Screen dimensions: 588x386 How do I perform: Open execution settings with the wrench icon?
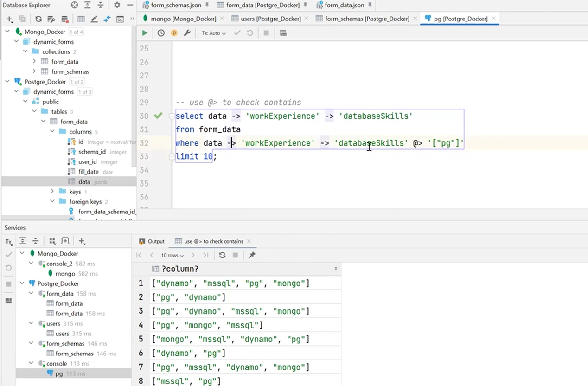(x=187, y=32)
